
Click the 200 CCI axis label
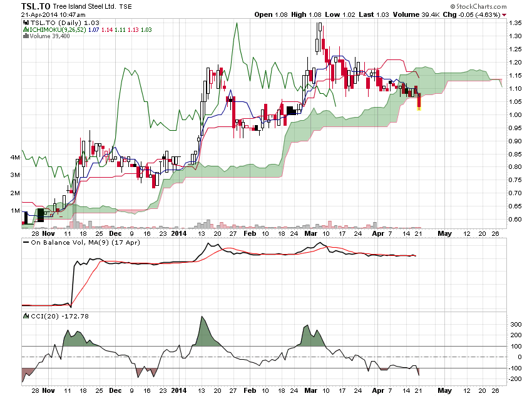pyautogui.click(x=516, y=335)
